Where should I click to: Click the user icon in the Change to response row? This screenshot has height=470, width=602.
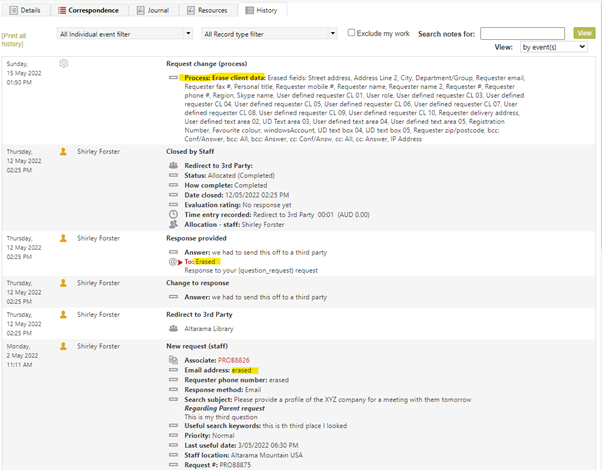tap(63, 283)
